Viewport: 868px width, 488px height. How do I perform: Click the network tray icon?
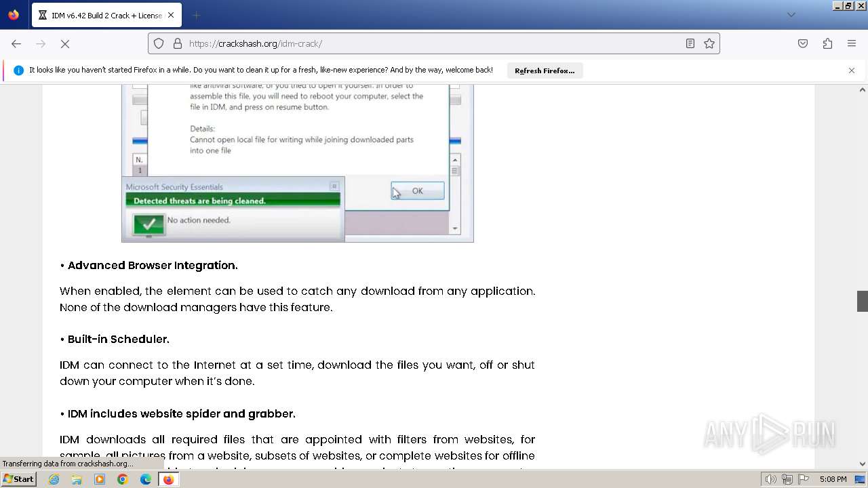coord(787,479)
